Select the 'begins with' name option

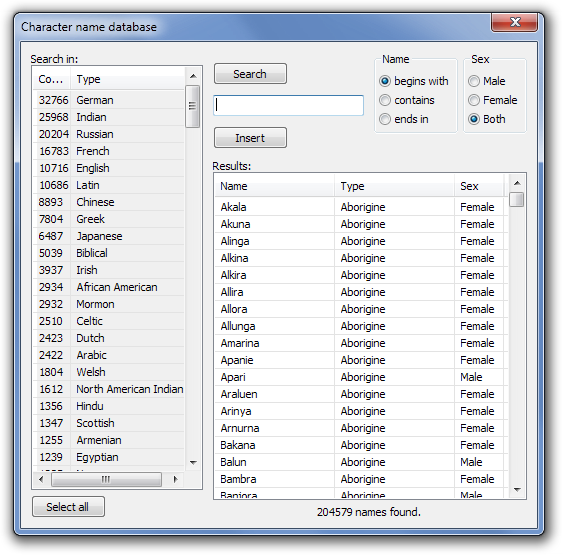414,81
